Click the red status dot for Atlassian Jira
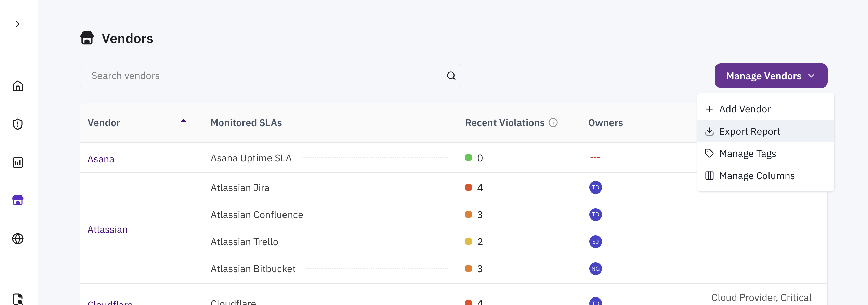 (x=469, y=187)
